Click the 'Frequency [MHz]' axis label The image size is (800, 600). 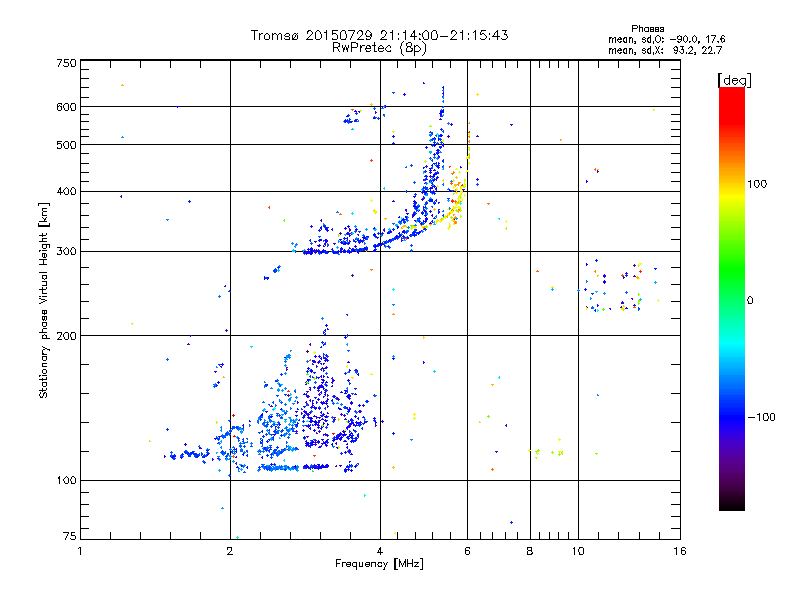tap(379, 564)
